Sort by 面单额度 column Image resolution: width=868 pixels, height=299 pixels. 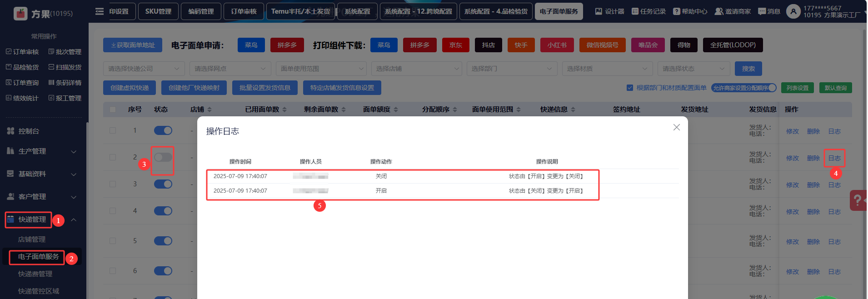396,110
